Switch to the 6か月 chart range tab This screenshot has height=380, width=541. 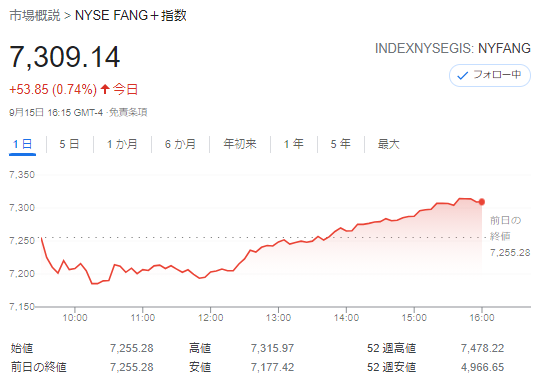pos(180,144)
